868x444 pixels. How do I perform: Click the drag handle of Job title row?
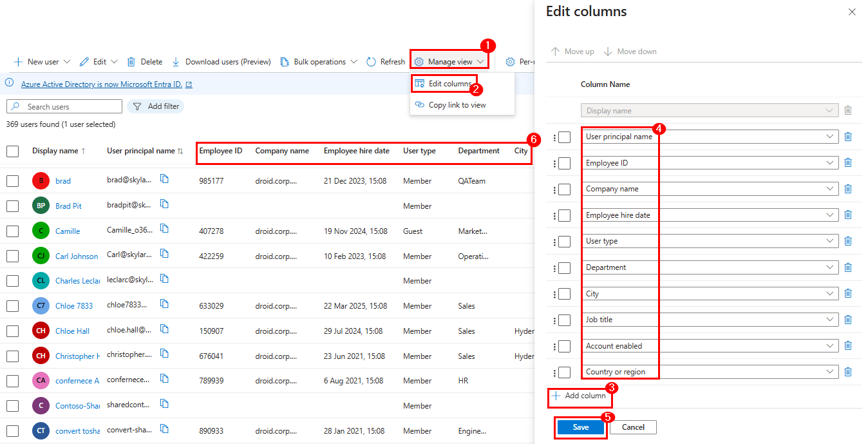pyautogui.click(x=554, y=320)
